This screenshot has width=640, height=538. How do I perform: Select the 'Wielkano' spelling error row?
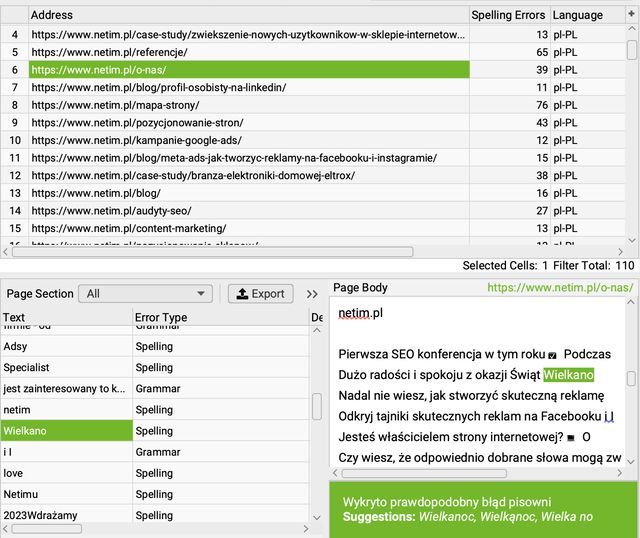coord(66,431)
